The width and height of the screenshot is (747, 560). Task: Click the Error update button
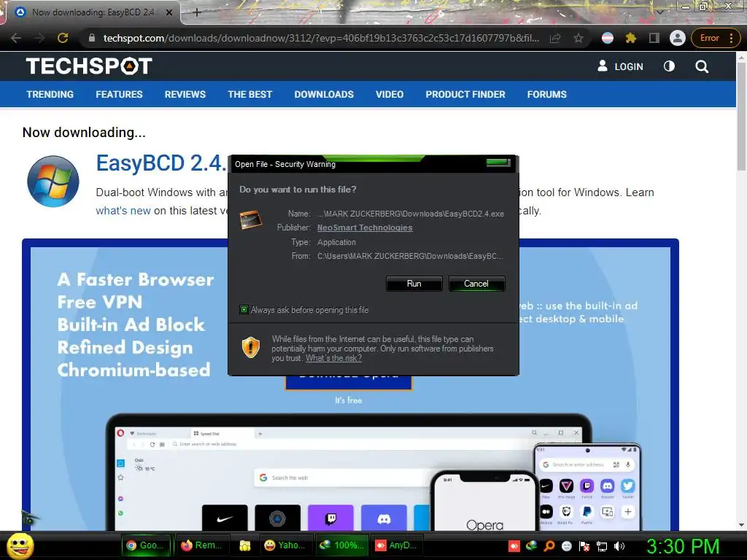[x=709, y=38]
